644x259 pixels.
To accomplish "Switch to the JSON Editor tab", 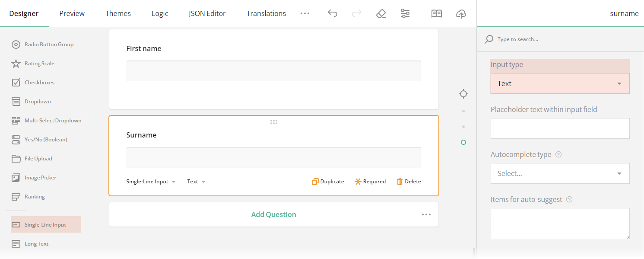I will (207, 13).
